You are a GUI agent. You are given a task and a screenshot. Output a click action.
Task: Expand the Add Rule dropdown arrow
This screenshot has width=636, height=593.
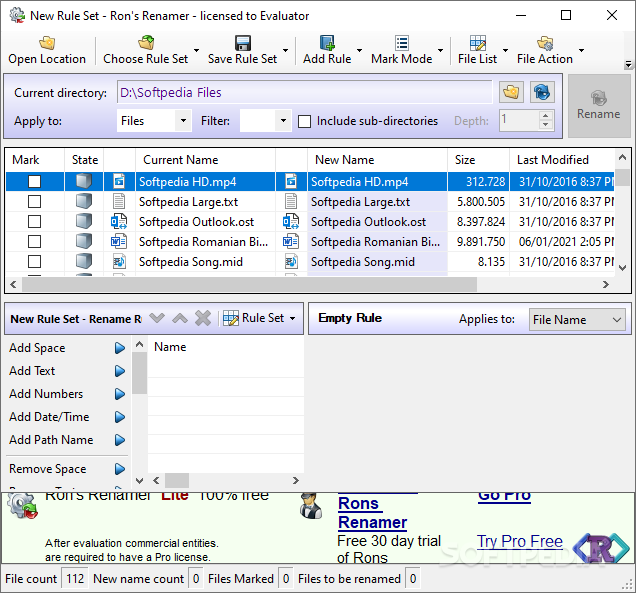359,50
